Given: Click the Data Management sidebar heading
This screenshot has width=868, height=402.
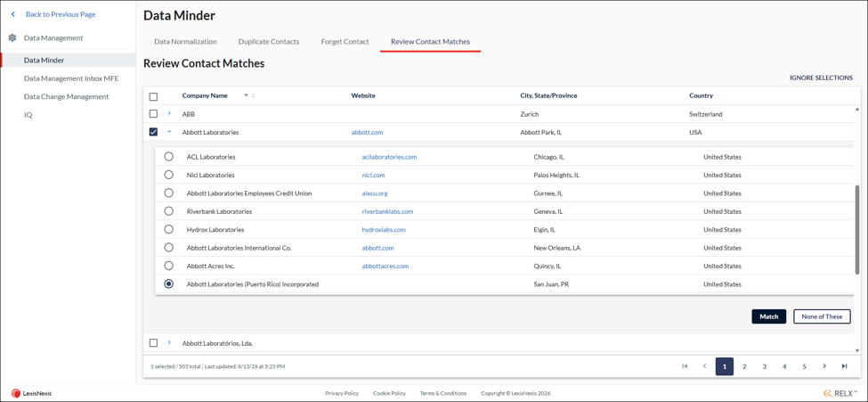Looking at the screenshot, I should point(53,38).
